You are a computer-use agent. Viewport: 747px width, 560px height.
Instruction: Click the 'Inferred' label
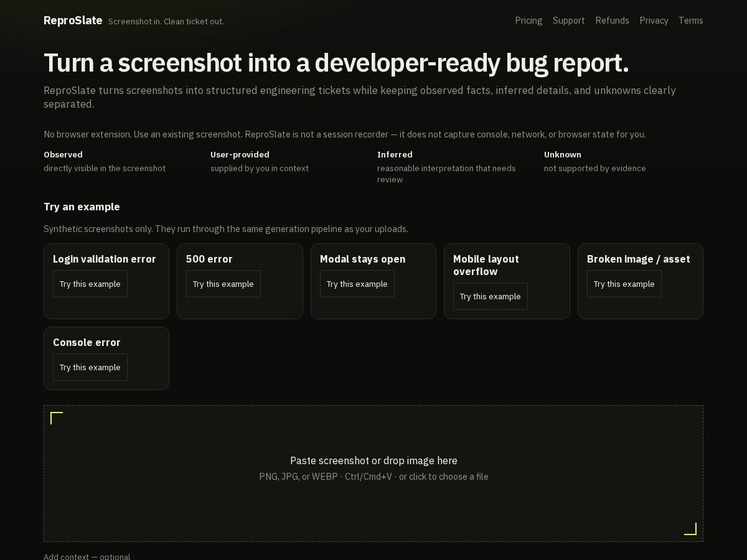pyautogui.click(x=395, y=154)
